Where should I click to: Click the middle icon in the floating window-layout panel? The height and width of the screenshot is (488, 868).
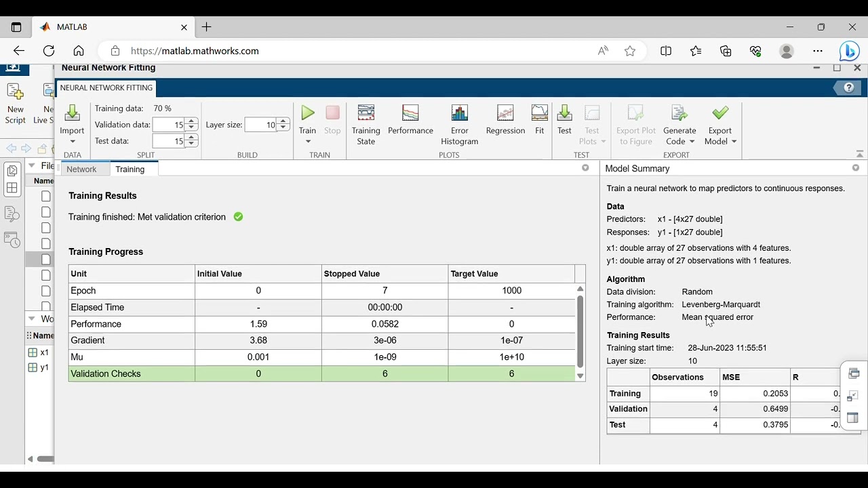(x=853, y=396)
